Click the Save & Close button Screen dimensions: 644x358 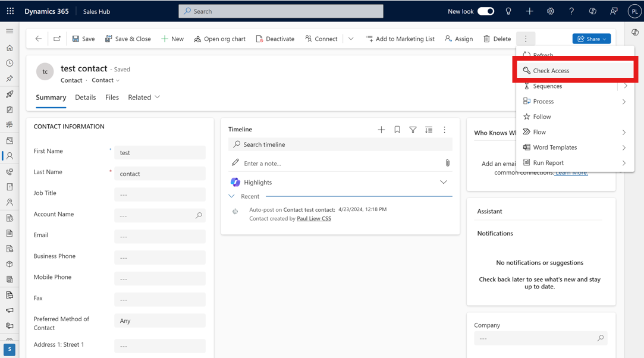click(128, 38)
